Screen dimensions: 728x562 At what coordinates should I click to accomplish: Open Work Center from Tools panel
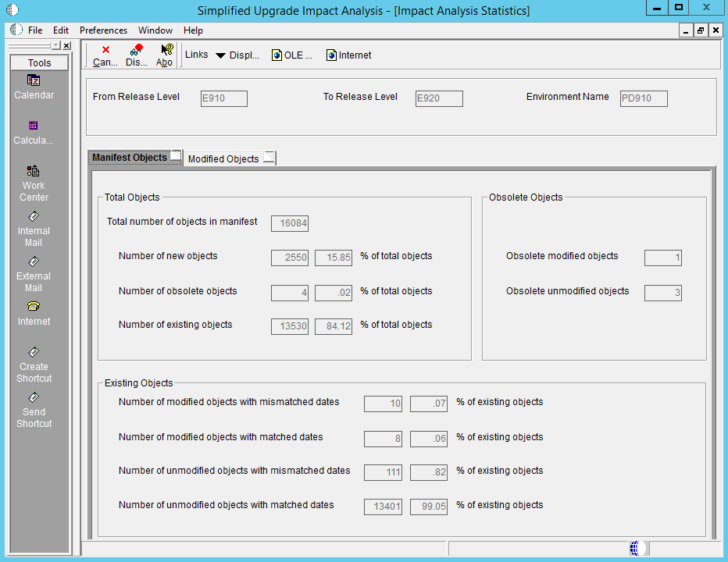(34, 171)
